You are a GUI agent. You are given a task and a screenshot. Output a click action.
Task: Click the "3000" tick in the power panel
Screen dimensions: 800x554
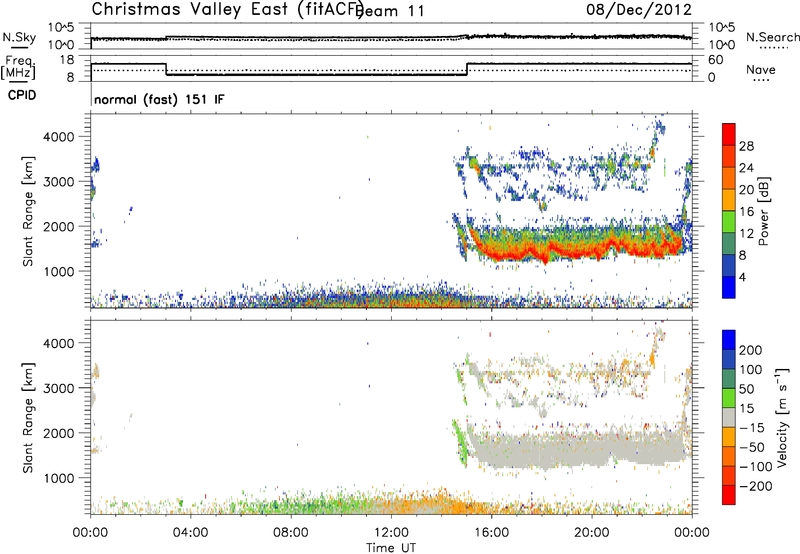58,182
